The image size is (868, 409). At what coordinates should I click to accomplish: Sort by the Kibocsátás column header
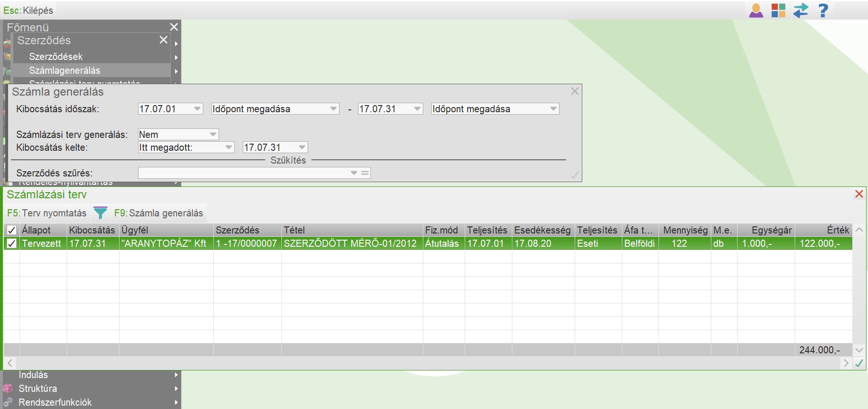93,230
